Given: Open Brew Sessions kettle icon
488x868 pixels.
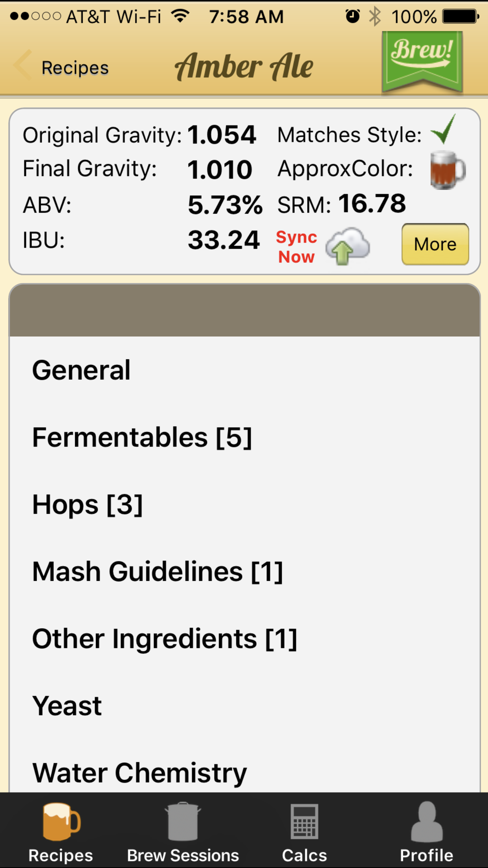Looking at the screenshot, I should click(183, 822).
